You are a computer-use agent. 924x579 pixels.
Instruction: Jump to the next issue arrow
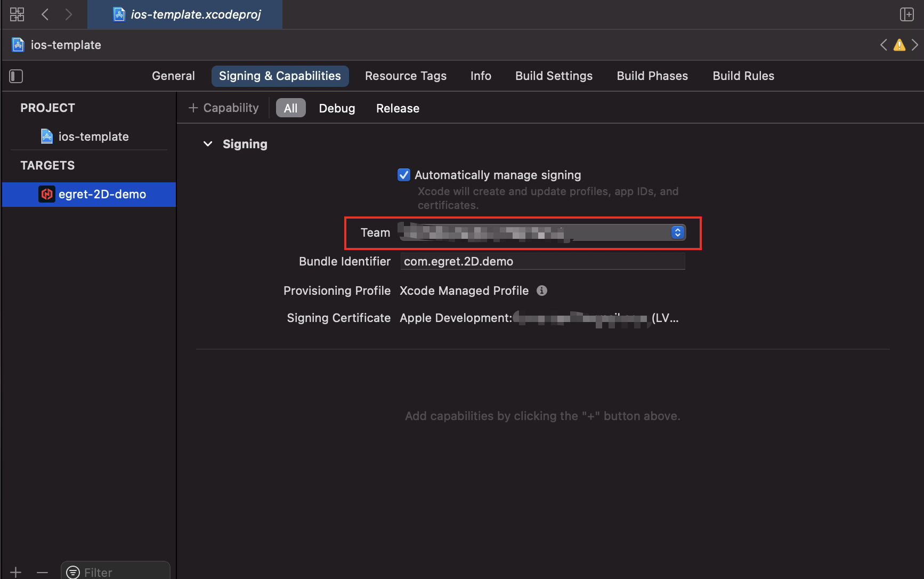coord(915,45)
